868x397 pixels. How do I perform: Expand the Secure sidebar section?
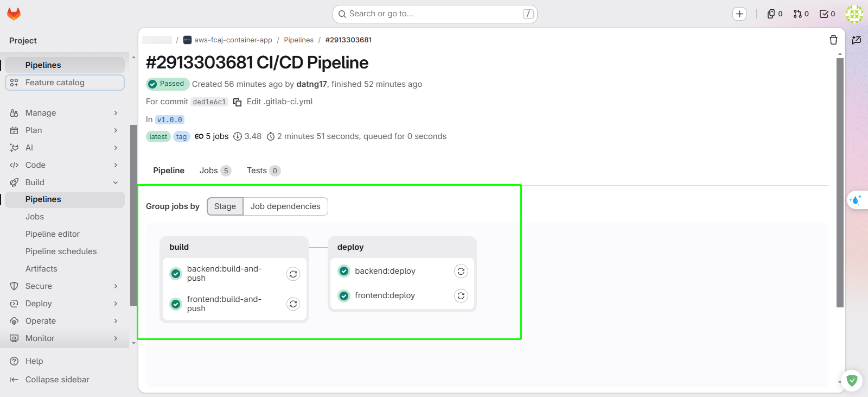65,286
